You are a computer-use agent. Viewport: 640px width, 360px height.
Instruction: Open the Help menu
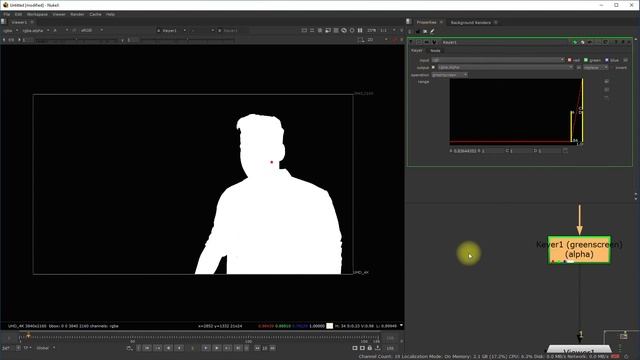pos(110,14)
